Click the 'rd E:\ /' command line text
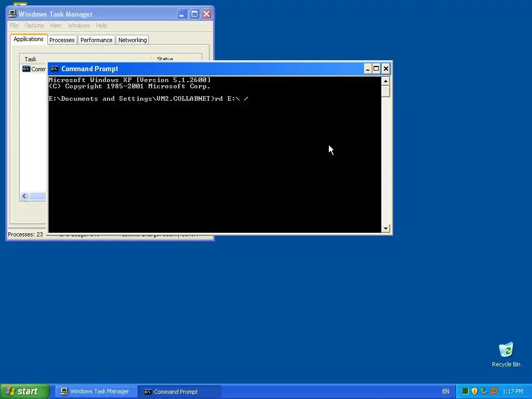This screenshot has height=399, width=532. [231, 99]
